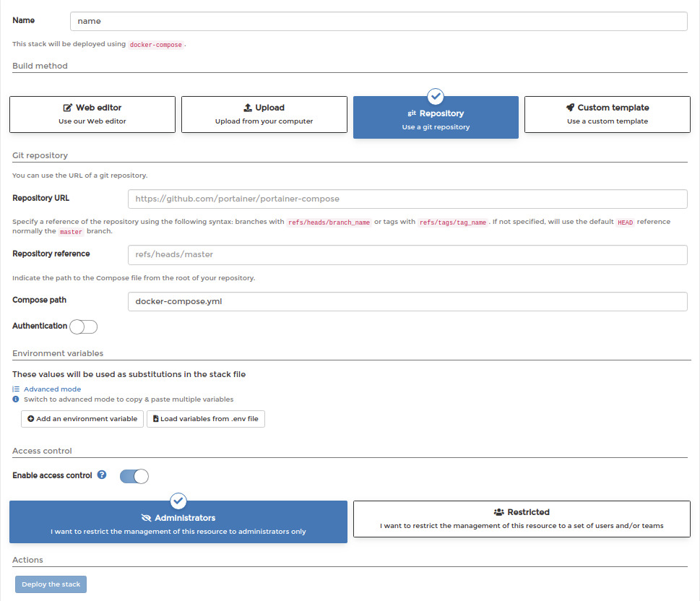Click the Web editor pencil icon
700x601 pixels.
coord(67,108)
